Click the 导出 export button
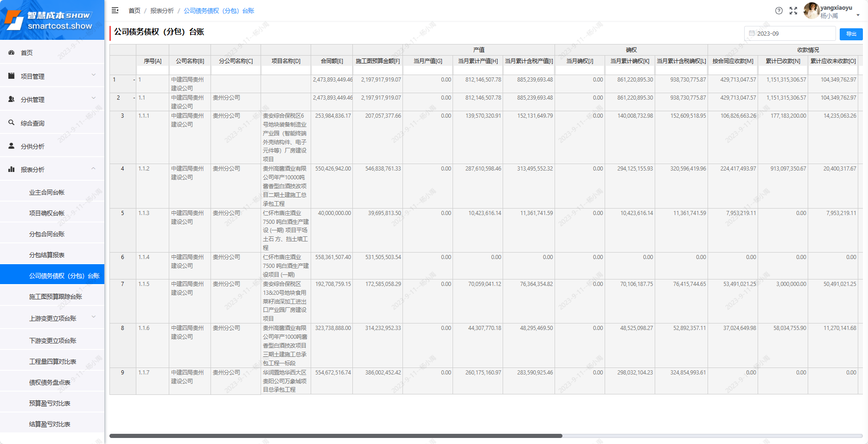The height and width of the screenshot is (444, 868). point(851,34)
